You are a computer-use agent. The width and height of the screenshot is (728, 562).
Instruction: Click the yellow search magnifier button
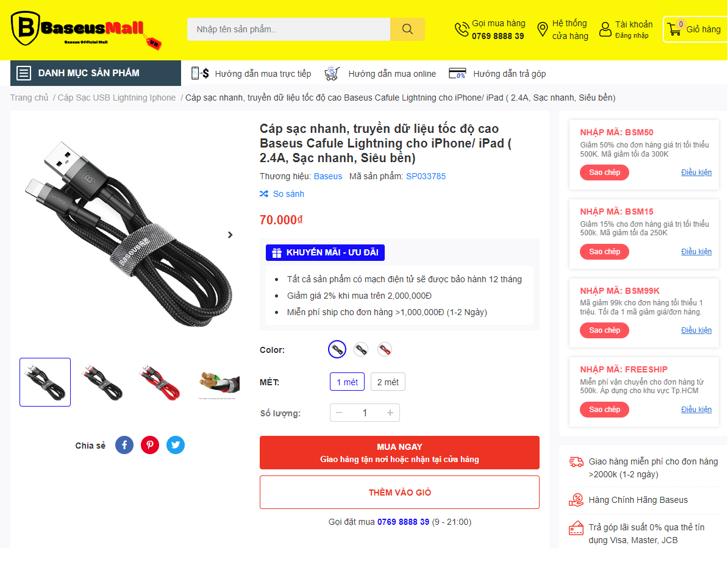pos(407,29)
